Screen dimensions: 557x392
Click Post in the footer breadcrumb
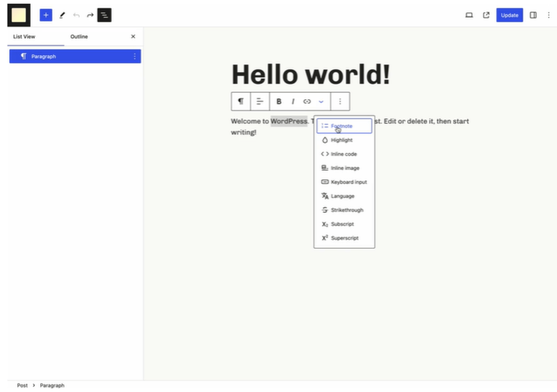[x=22, y=385]
